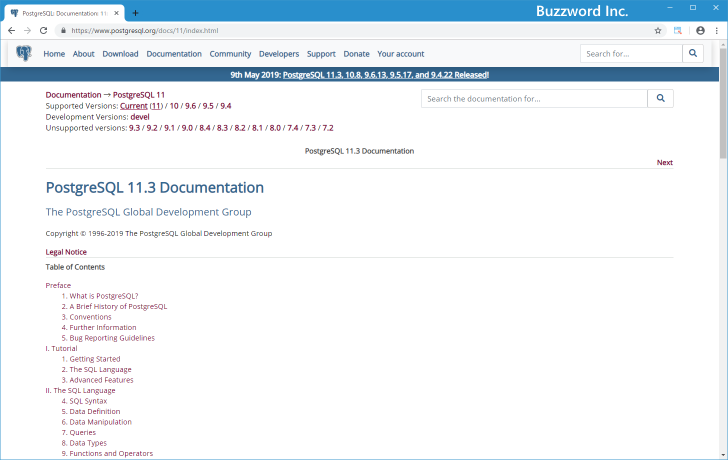The width and height of the screenshot is (728, 460).
Task: Close the PostgreSQL Documentation tab
Action: 116,13
